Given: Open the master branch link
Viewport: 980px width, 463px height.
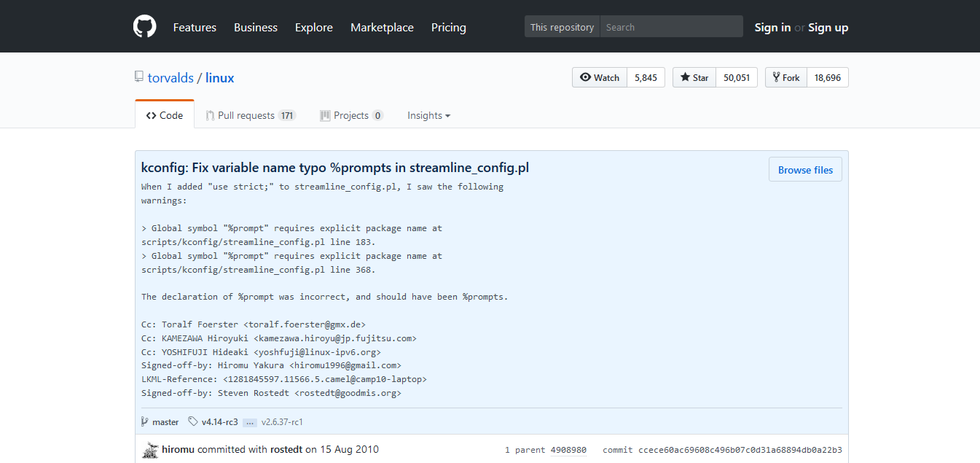Looking at the screenshot, I should [x=165, y=422].
